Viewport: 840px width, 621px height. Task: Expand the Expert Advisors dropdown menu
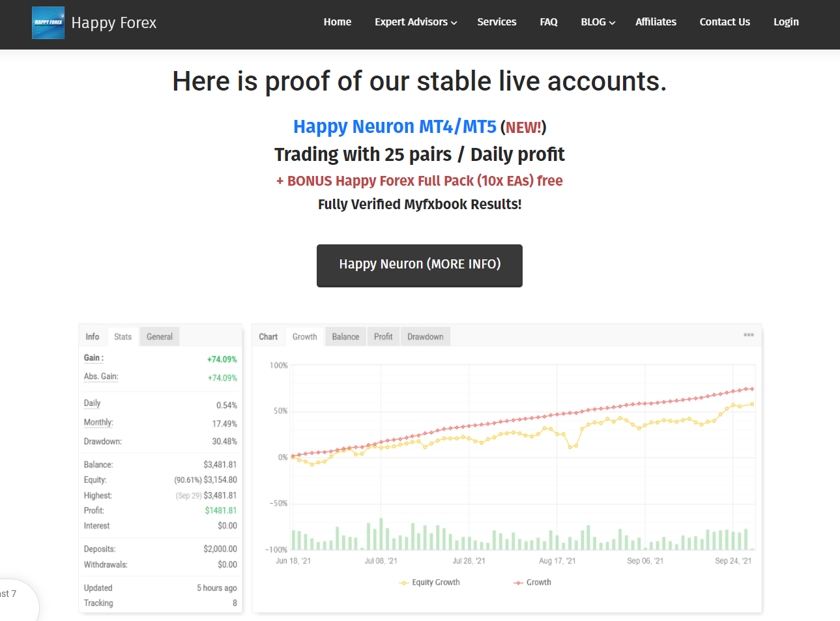pos(416,22)
